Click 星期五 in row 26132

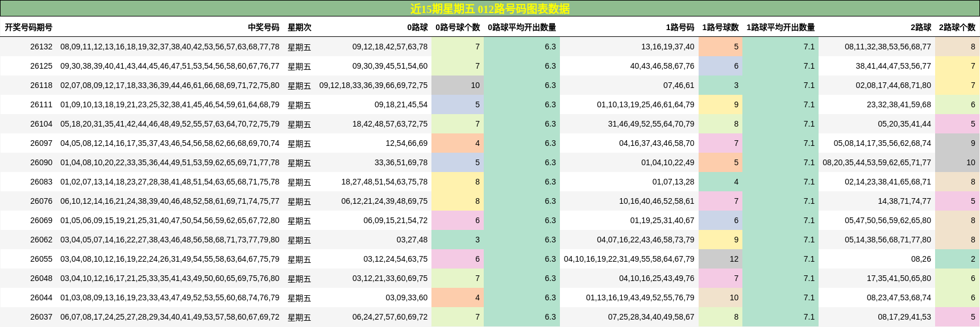(x=299, y=47)
